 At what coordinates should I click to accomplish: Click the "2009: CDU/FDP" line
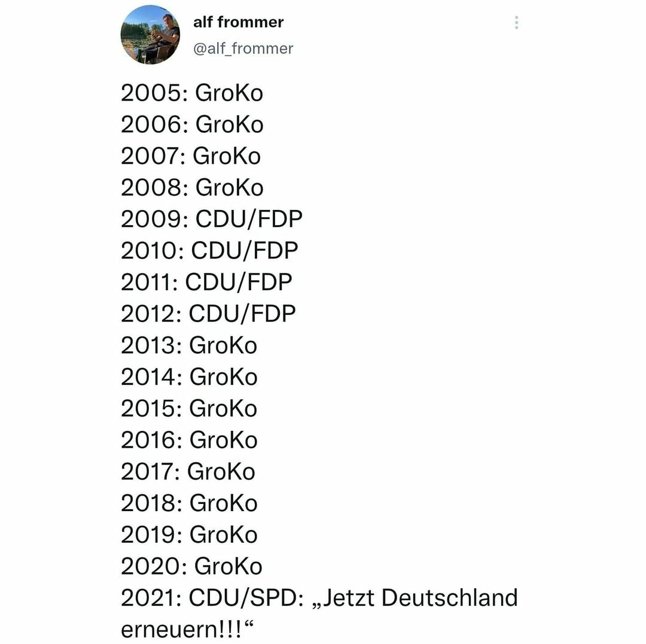click(x=211, y=219)
